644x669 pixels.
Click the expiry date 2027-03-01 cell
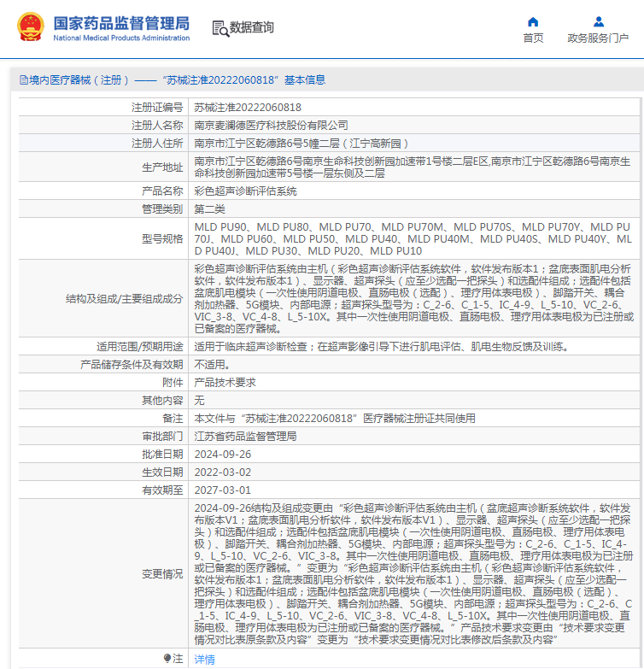point(223,490)
